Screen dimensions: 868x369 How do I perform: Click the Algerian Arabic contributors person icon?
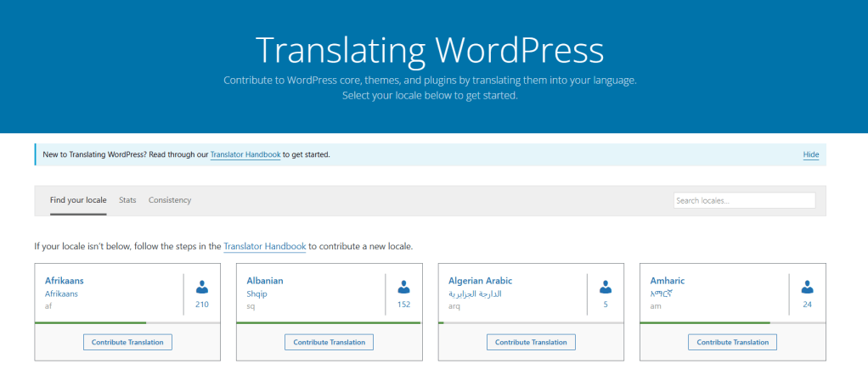coord(606,287)
